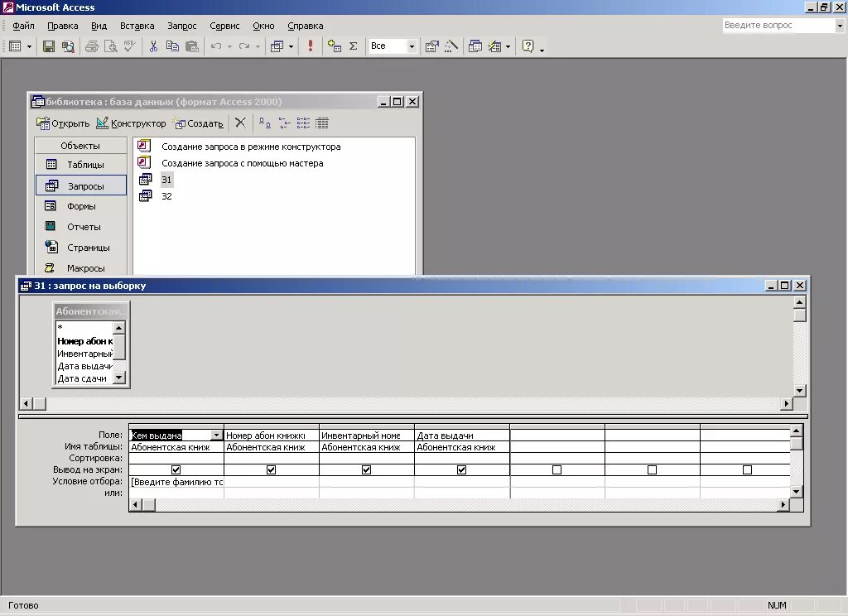848x616 pixels.
Task: Click the Undo toolbar icon
Action: pos(216,46)
